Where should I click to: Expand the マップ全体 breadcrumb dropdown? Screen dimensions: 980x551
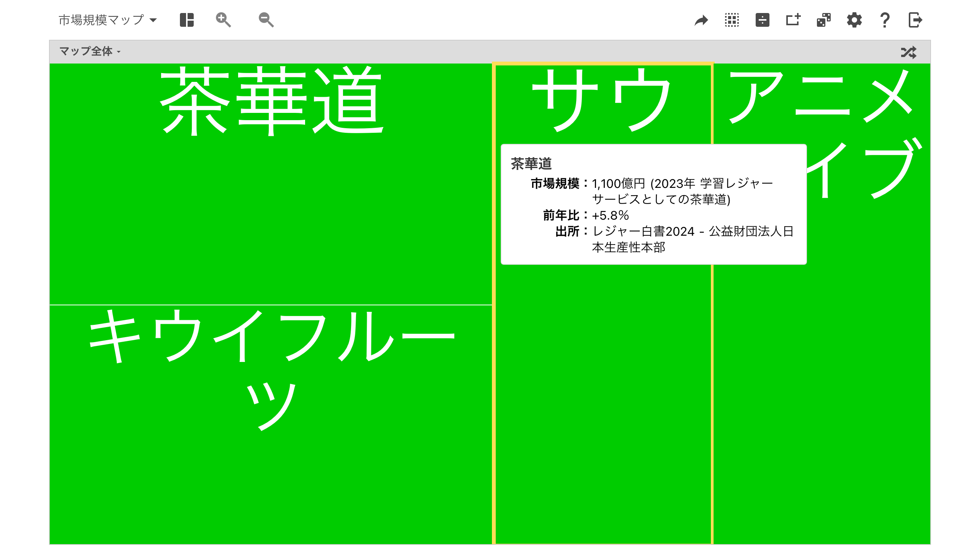[x=90, y=51]
